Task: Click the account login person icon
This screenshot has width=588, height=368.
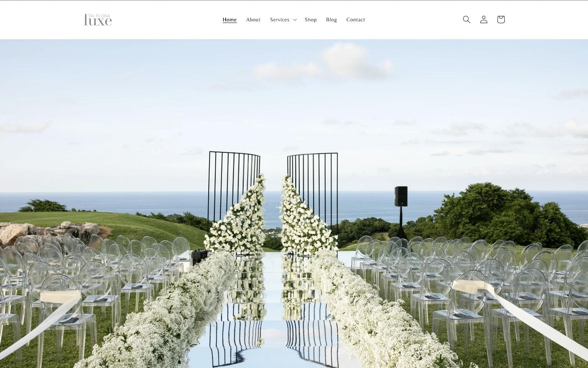Action: [484, 20]
